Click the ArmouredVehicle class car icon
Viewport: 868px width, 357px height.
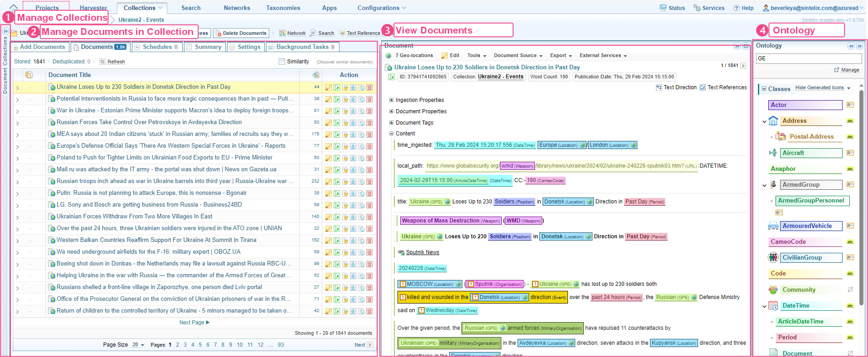click(773, 226)
